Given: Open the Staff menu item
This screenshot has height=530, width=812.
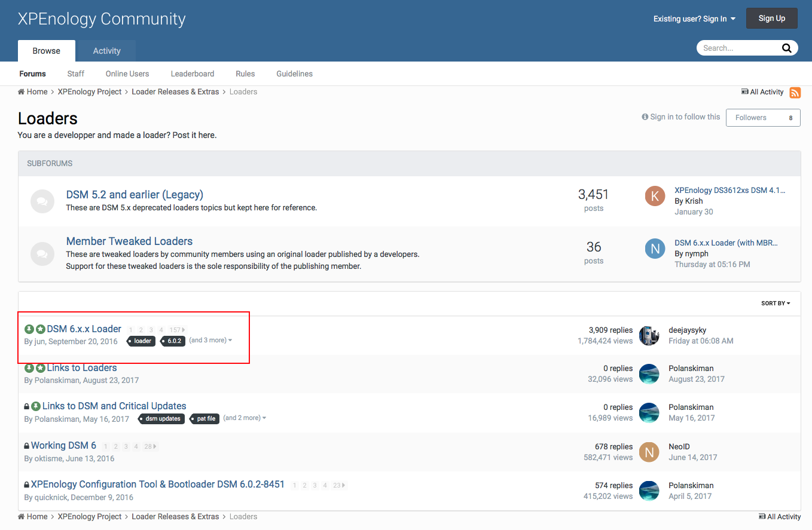Looking at the screenshot, I should point(76,73).
